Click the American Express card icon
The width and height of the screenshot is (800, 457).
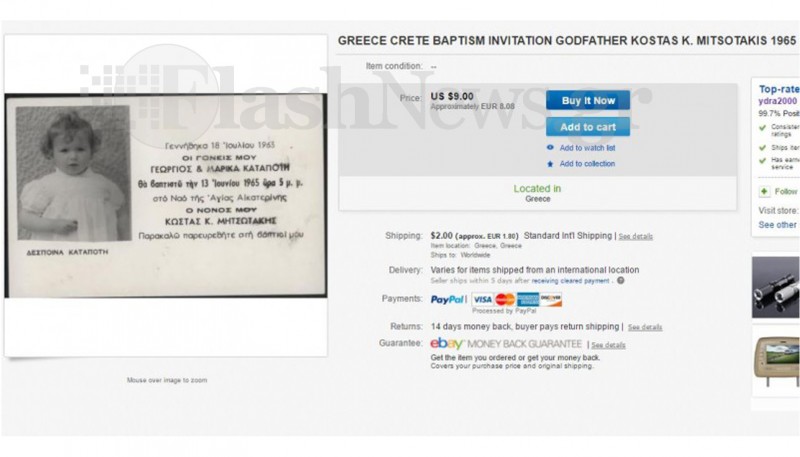(528, 299)
